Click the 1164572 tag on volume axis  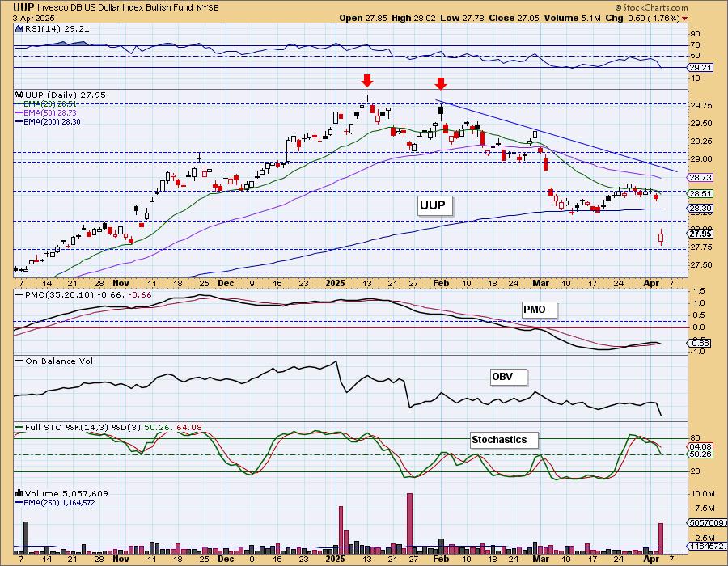coord(707,547)
